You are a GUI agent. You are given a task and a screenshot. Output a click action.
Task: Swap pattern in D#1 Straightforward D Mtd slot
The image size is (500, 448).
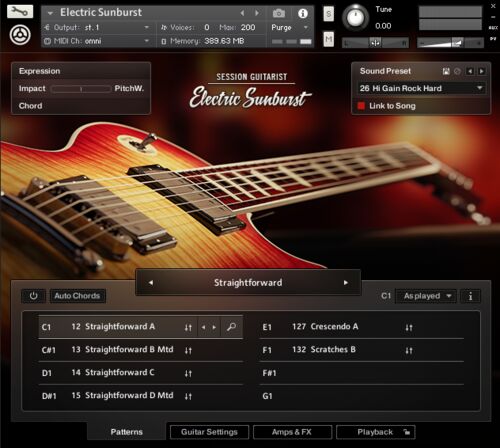pos(188,396)
